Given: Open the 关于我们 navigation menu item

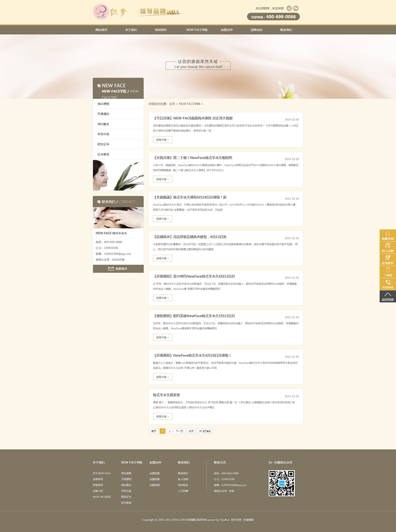Looking at the screenshot, I should [131, 30].
